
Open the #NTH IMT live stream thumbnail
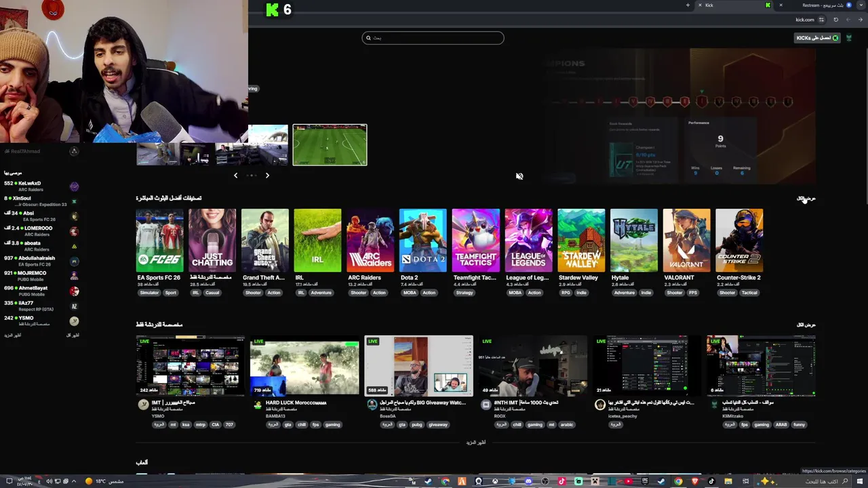532,365
